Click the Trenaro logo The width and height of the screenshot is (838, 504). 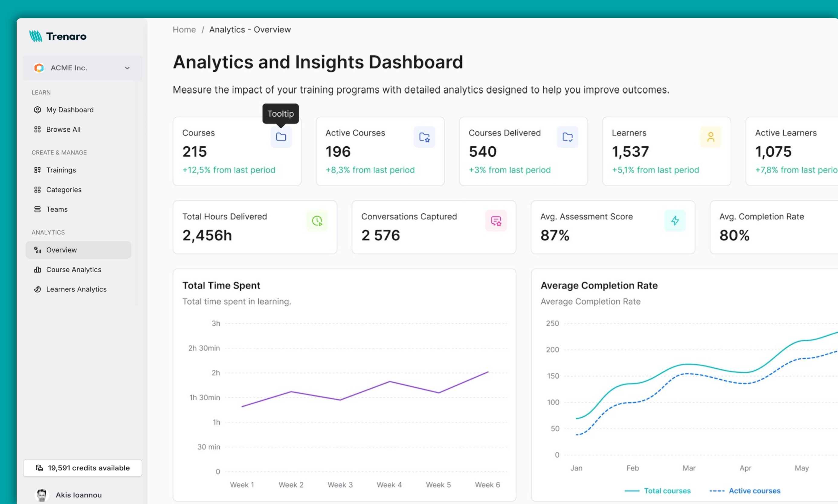58,36
